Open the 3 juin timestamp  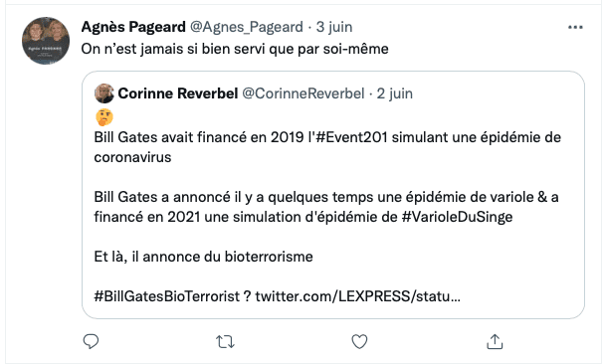334,27
